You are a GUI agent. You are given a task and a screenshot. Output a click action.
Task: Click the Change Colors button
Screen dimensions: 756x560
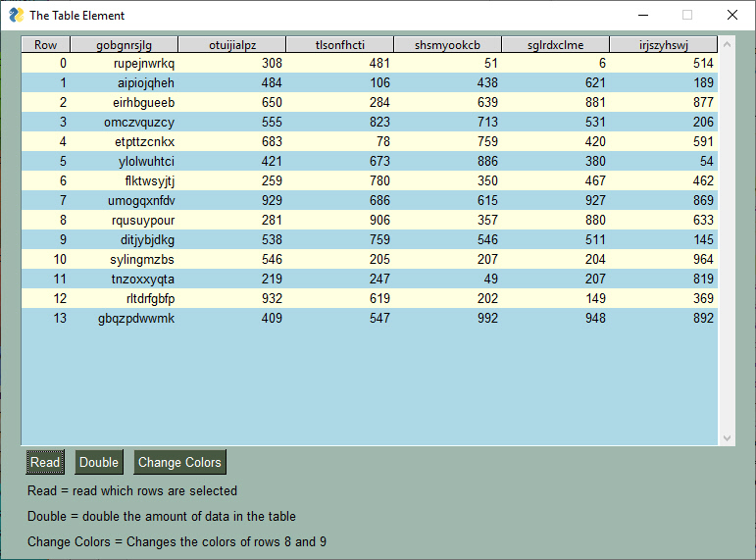click(x=179, y=463)
